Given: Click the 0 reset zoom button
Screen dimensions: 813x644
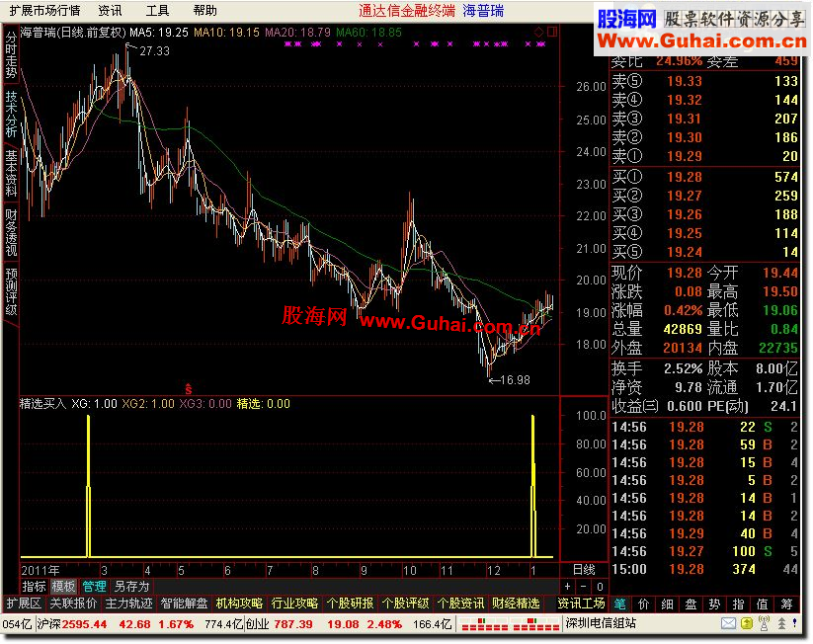Looking at the screenshot, I should 600,587.
